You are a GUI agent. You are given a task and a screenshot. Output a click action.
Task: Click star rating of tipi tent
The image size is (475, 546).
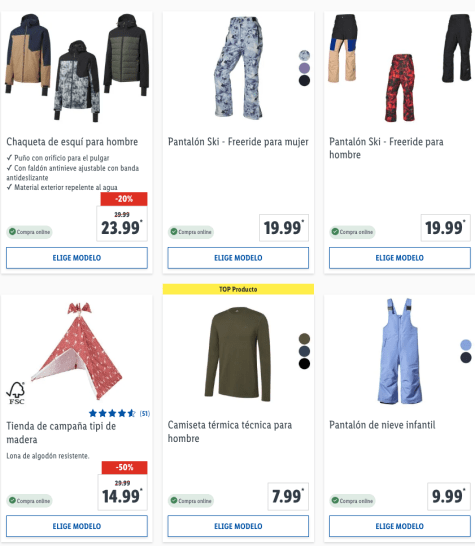click(x=112, y=413)
